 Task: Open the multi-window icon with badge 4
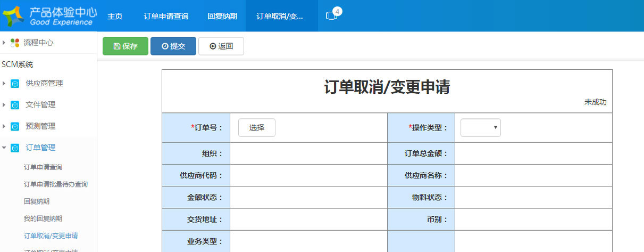point(332,15)
